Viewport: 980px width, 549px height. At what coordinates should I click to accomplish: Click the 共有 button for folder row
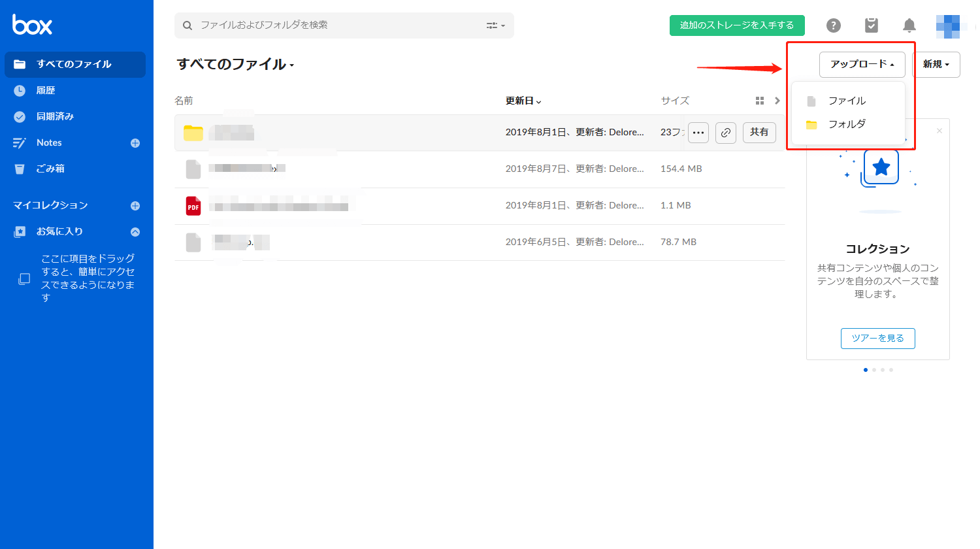759,133
